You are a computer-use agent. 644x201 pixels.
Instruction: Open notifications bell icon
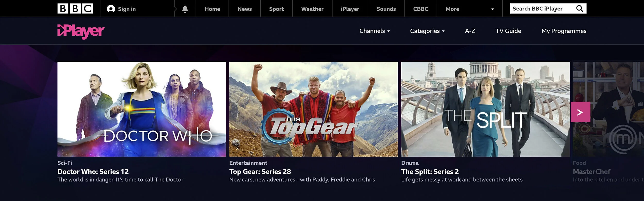tap(185, 9)
